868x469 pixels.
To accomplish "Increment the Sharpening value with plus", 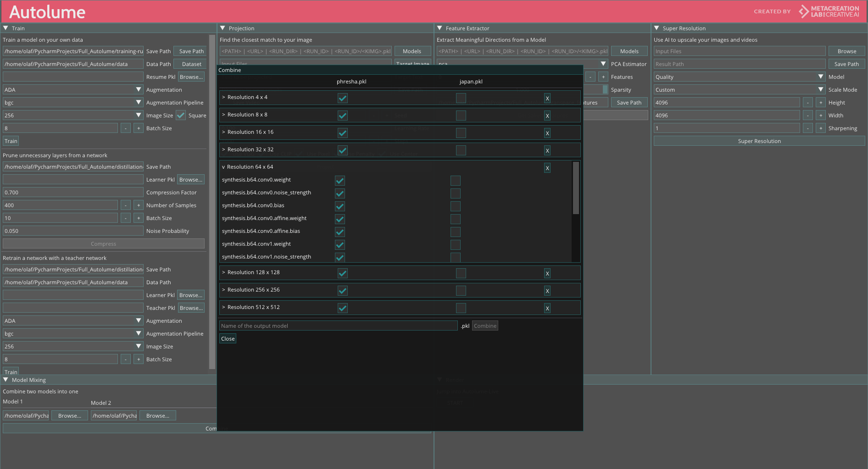I will pos(820,128).
